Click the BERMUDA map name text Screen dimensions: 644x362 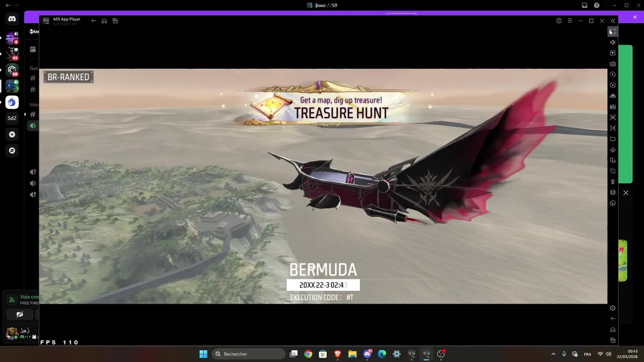pos(323,269)
